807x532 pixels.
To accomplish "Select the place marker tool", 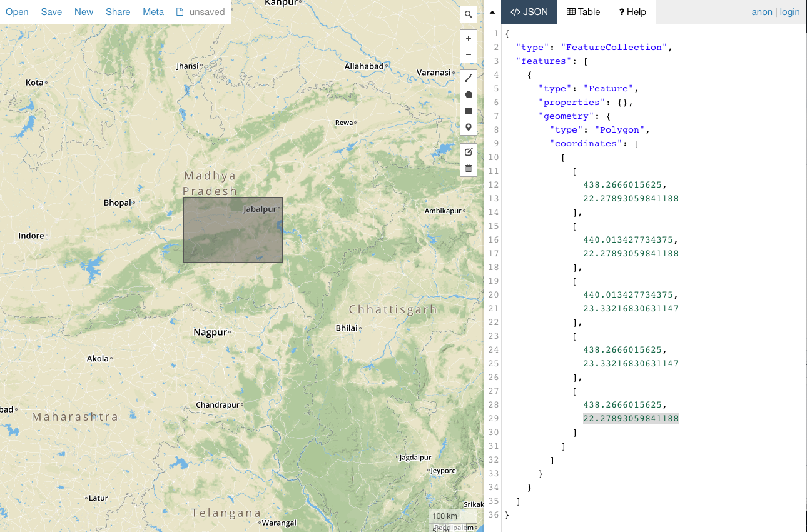I will pyautogui.click(x=469, y=127).
